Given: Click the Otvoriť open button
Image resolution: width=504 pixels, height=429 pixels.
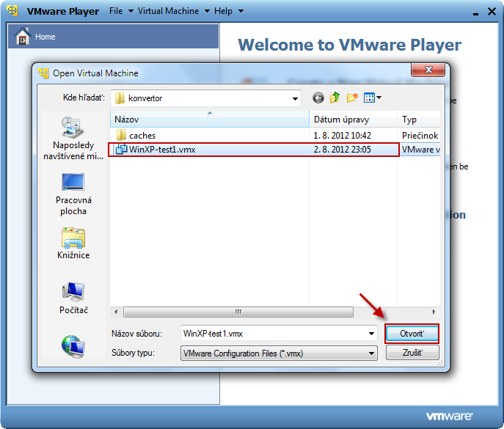Looking at the screenshot, I should 412,334.
